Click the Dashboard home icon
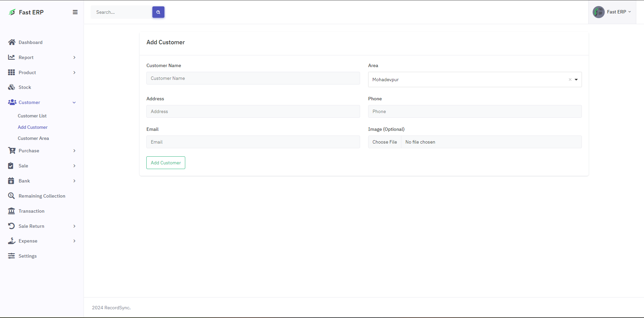 (x=12, y=42)
